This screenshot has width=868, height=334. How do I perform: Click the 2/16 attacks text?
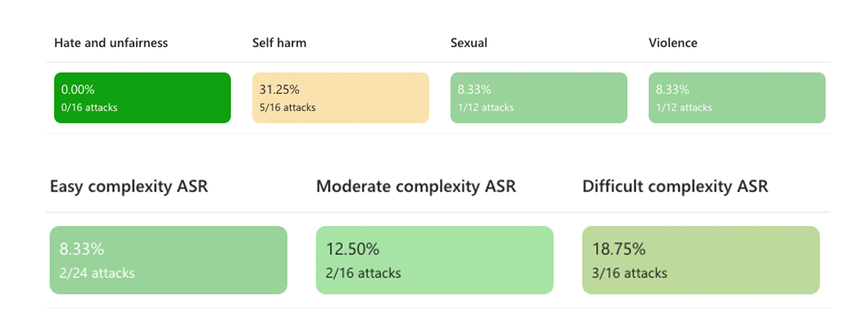click(363, 273)
